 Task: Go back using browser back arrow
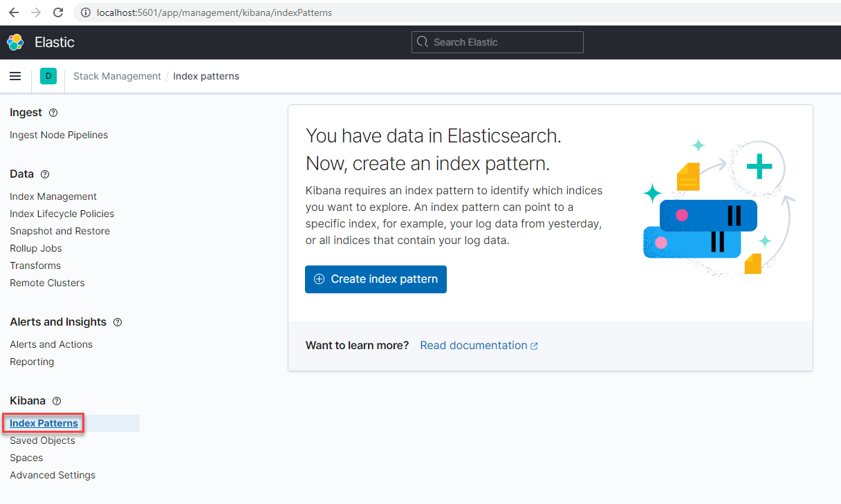14,12
